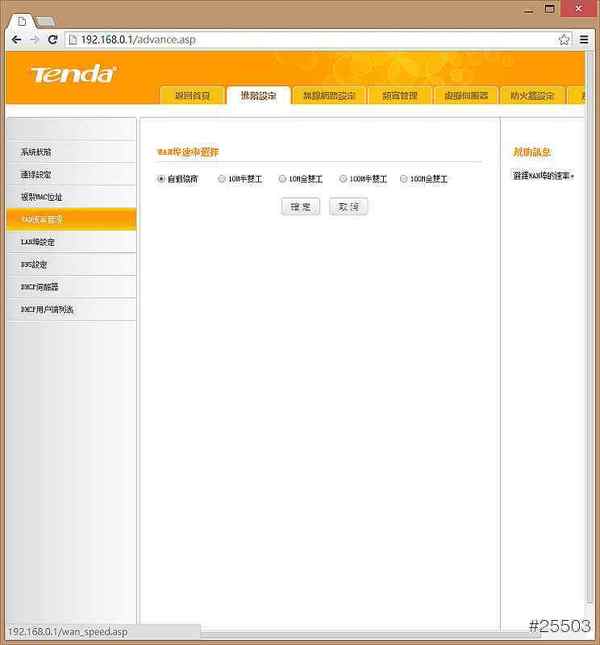Select the 100M full-duplex radio option

tap(403, 179)
